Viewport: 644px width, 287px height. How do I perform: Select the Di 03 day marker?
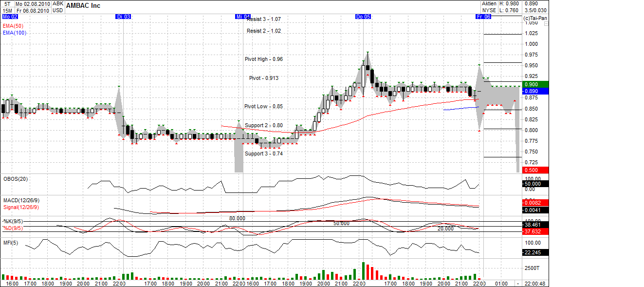pos(123,17)
